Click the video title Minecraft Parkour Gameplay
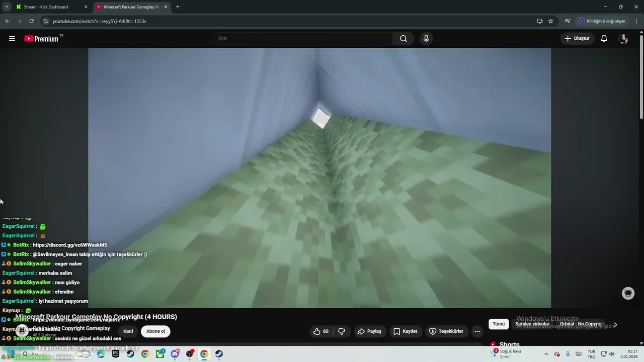Screen dimensions: 644x362 (96, 317)
